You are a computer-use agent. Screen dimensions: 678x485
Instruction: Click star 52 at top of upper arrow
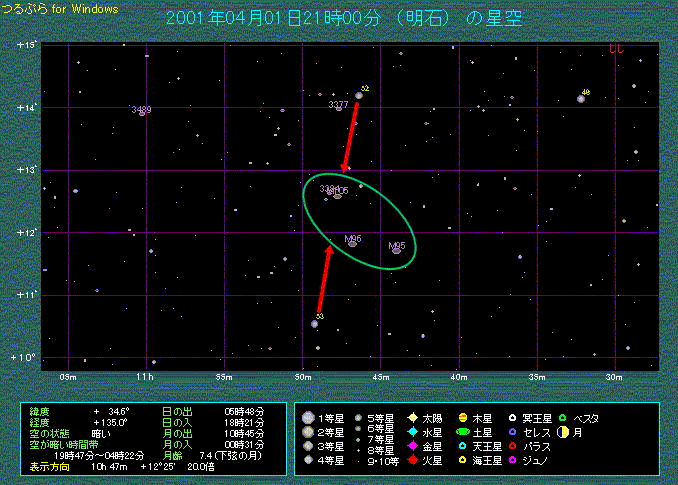358,96
